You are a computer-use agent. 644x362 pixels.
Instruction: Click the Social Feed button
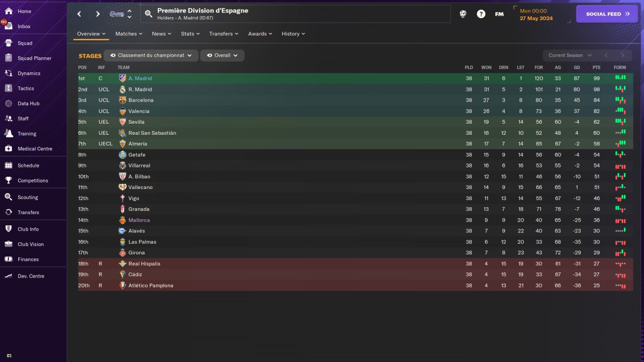click(x=608, y=14)
